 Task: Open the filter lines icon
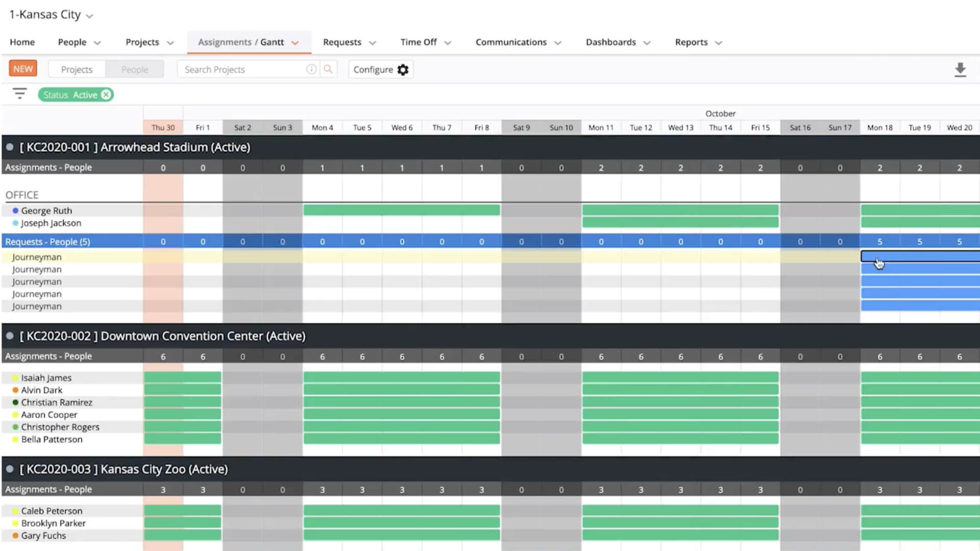pos(20,94)
